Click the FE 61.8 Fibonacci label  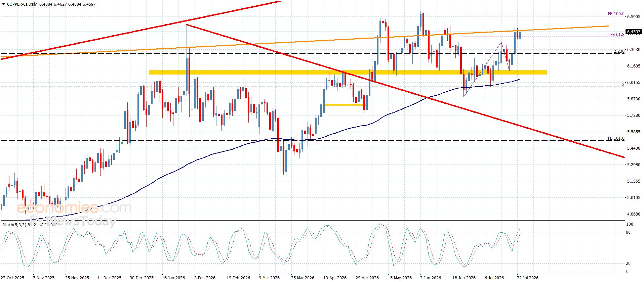point(617,35)
